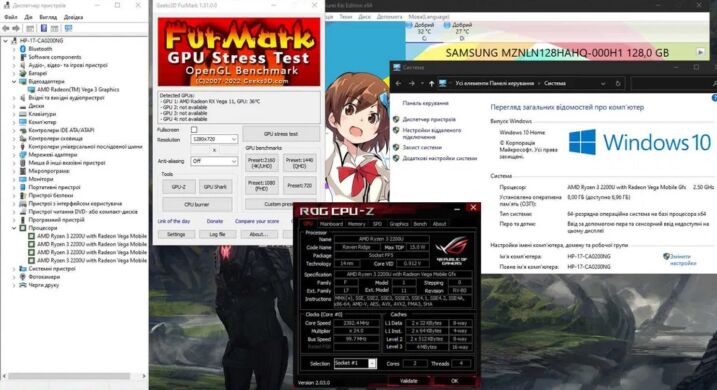
Task: Click the Мережеві адаптери network icon
Action: pos(22,155)
